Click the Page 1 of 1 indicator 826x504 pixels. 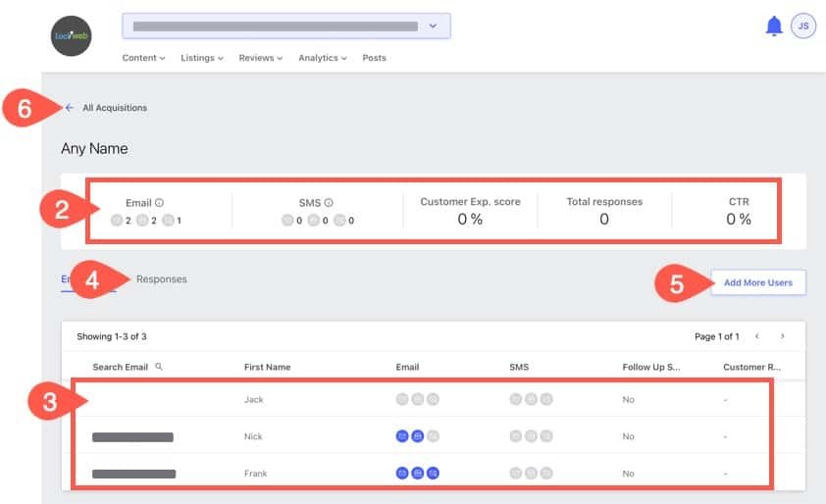[716, 336]
